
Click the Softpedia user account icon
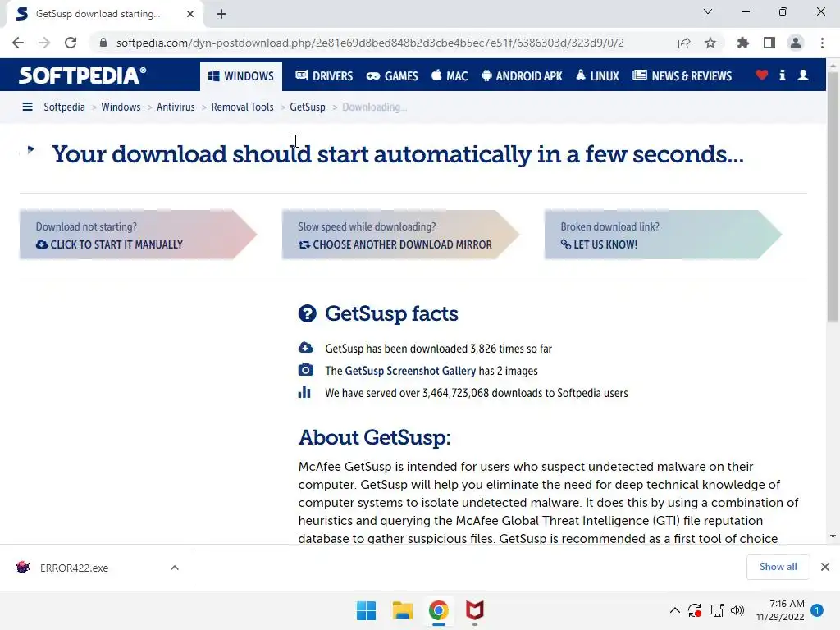(x=803, y=75)
